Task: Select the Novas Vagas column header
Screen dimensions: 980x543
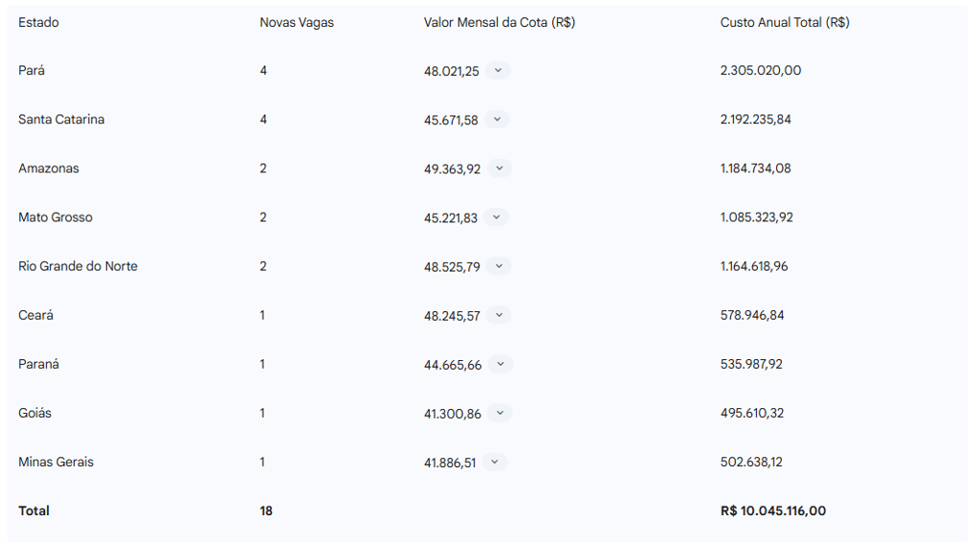Action: click(x=297, y=22)
